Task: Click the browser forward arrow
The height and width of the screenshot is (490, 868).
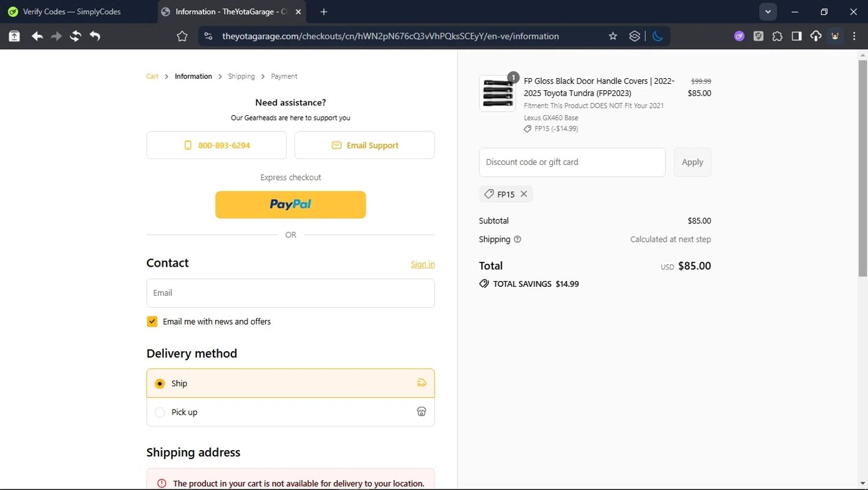Action: (56, 36)
